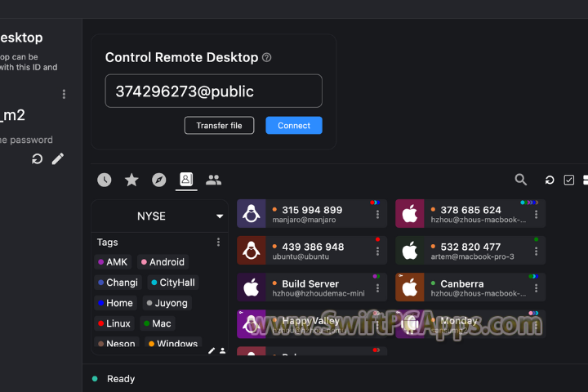Click the Ready status text

click(x=121, y=379)
